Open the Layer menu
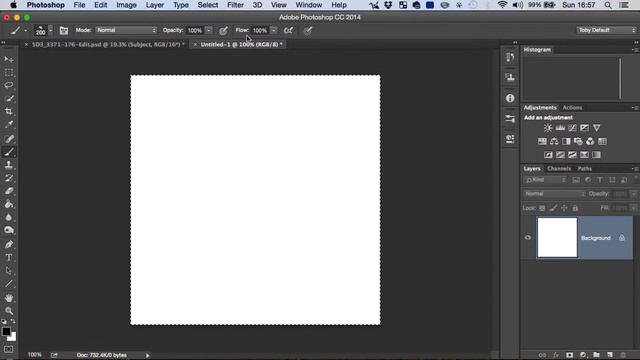The width and height of the screenshot is (640, 360). pos(155,5)
